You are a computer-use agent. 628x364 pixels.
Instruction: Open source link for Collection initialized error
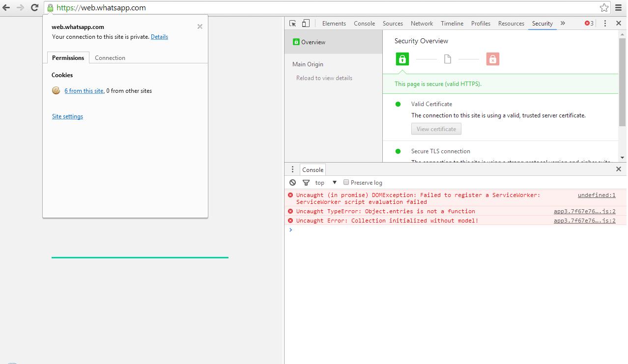point(585,221)
